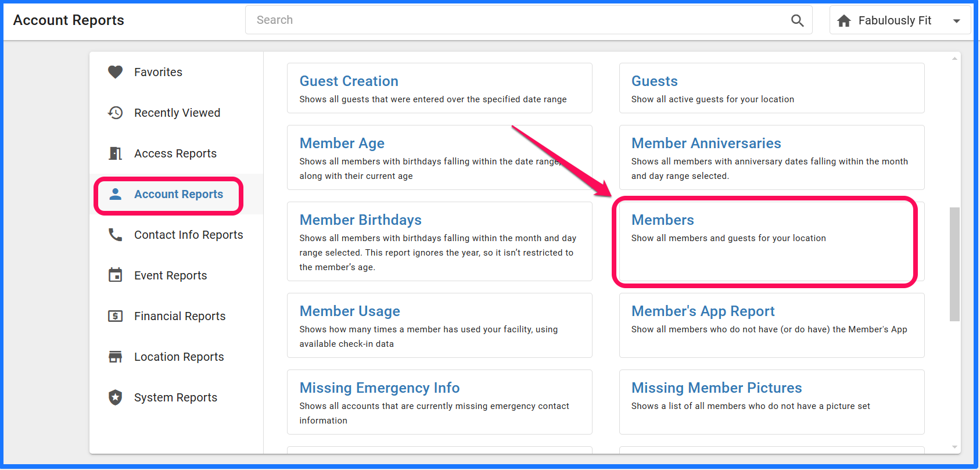Click 'Show all active guests for your location' text
Viewport: 980px width, 470px height.
point(713,99)
